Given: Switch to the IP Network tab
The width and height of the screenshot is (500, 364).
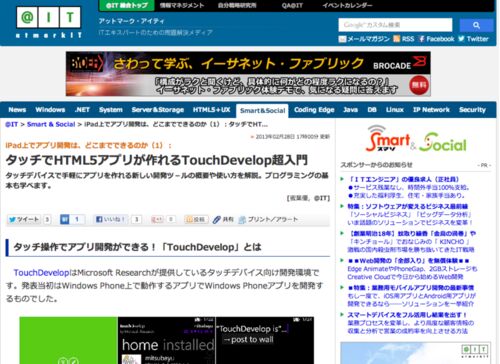Looking at the screenshot, I should point(431,110).
